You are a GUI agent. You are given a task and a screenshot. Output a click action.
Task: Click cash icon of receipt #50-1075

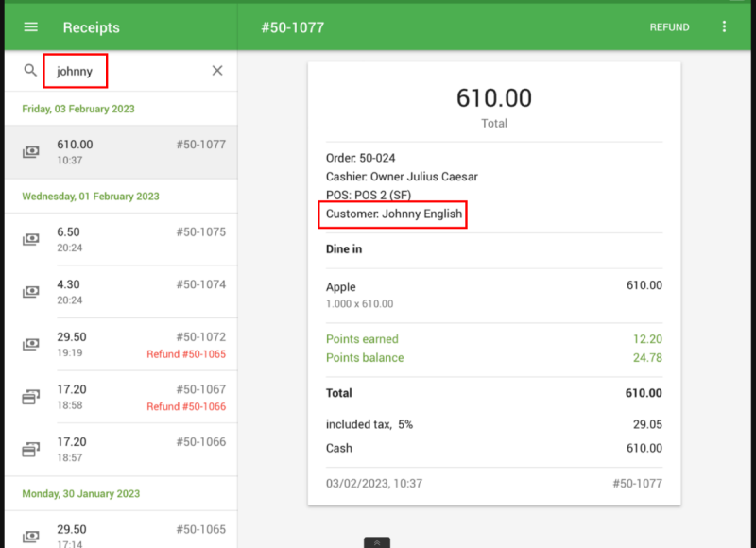(31, 239)
